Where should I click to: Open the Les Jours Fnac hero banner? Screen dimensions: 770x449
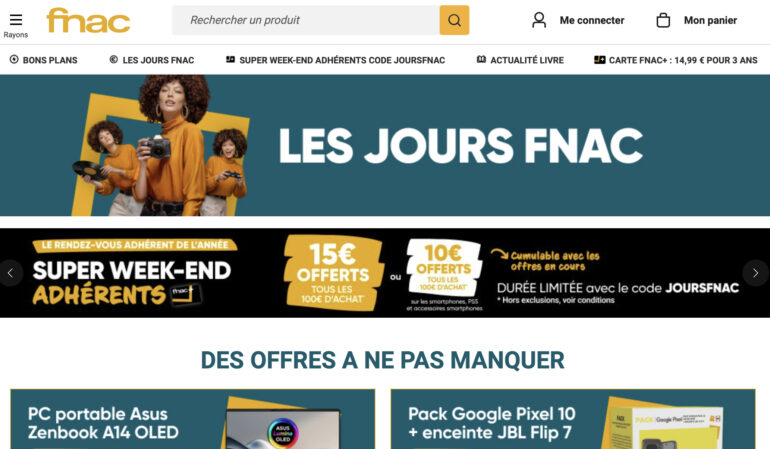click(385, 145)
